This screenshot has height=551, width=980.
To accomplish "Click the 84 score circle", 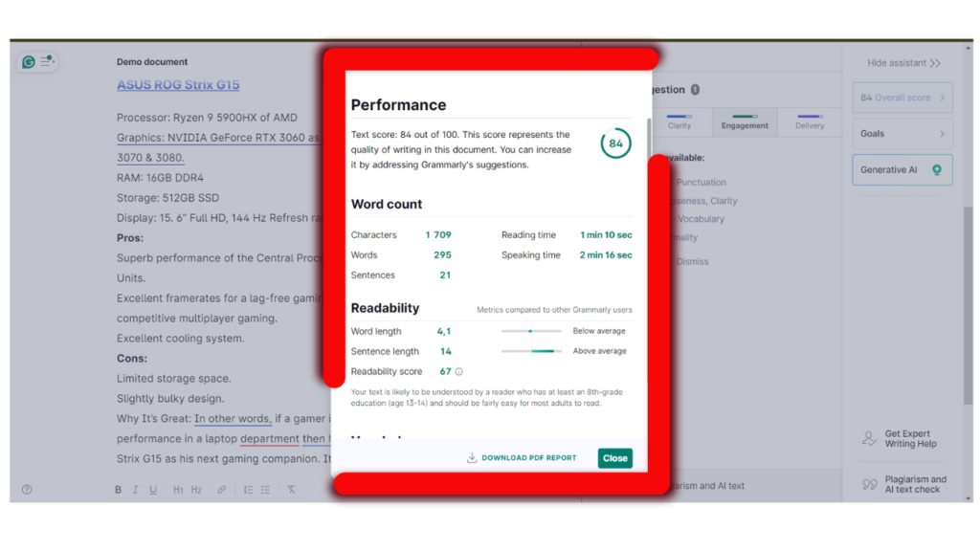I will [x=615, y=143].
